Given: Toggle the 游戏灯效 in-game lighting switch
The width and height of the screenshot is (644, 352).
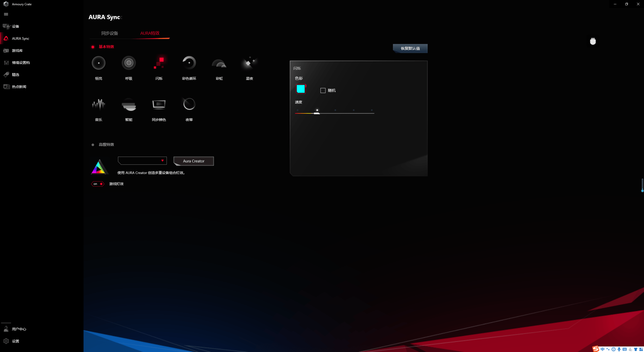Looking at the screenshot, I should pyautogui.click(x=98, y=184).
